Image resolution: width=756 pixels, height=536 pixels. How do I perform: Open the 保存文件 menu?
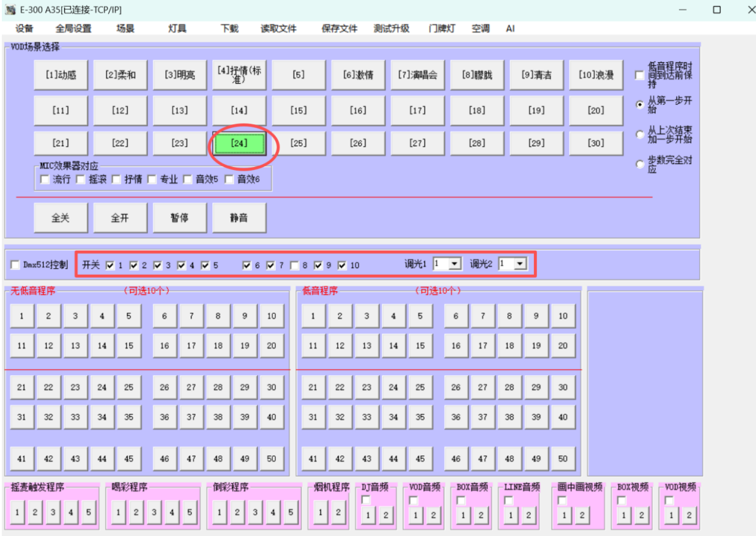(x=339, y=29)
